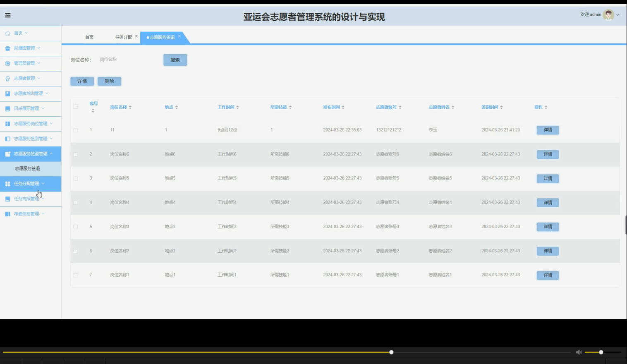Open 详情 for row 岗位名称6
Screen dimensions: 627x364
point(548,154)
